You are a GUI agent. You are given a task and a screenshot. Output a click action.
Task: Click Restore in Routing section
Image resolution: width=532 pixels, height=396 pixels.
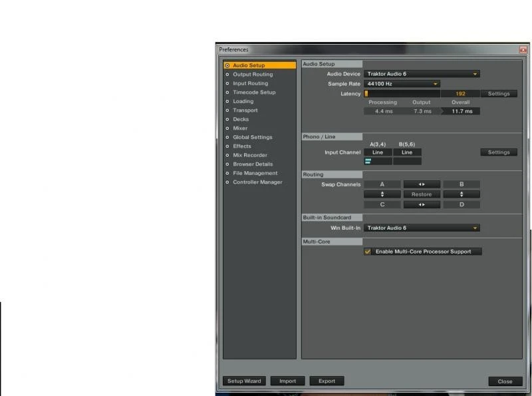tap(422, 194)
